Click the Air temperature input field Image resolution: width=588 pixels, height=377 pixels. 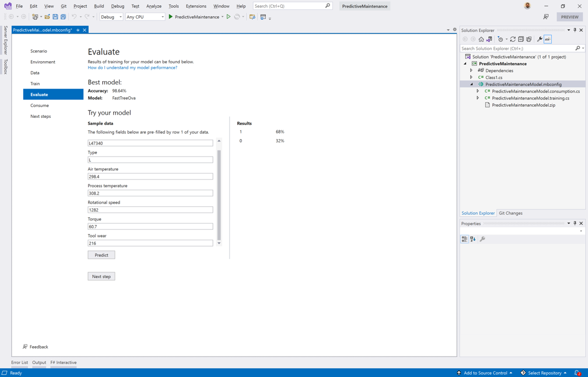[150, 176]
